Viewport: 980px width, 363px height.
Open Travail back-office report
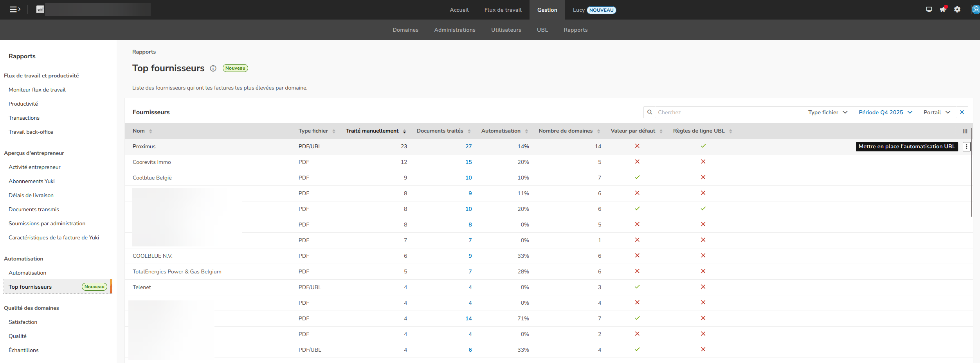coord(31,132)
